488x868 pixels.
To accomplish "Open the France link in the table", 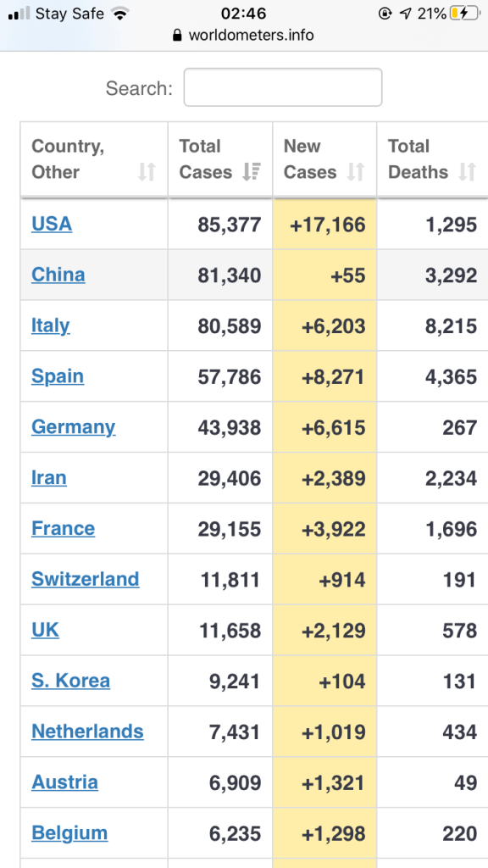I will (x=63, y=528).
